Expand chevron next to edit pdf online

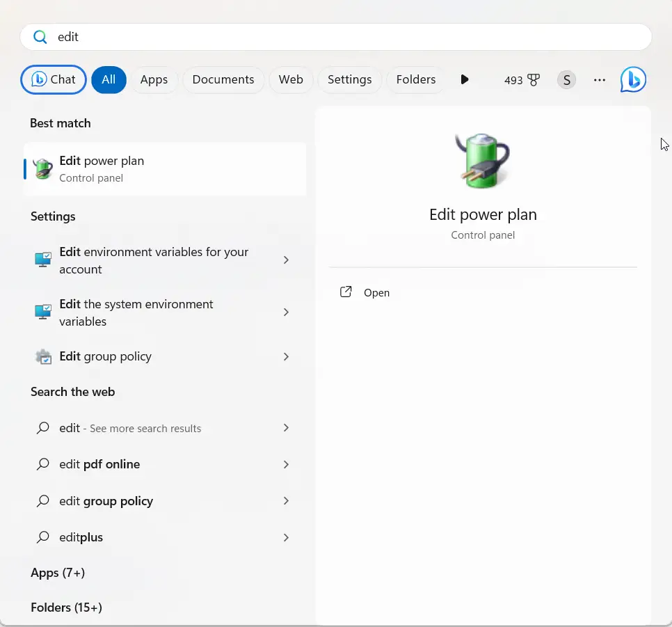tap(286, 464)
